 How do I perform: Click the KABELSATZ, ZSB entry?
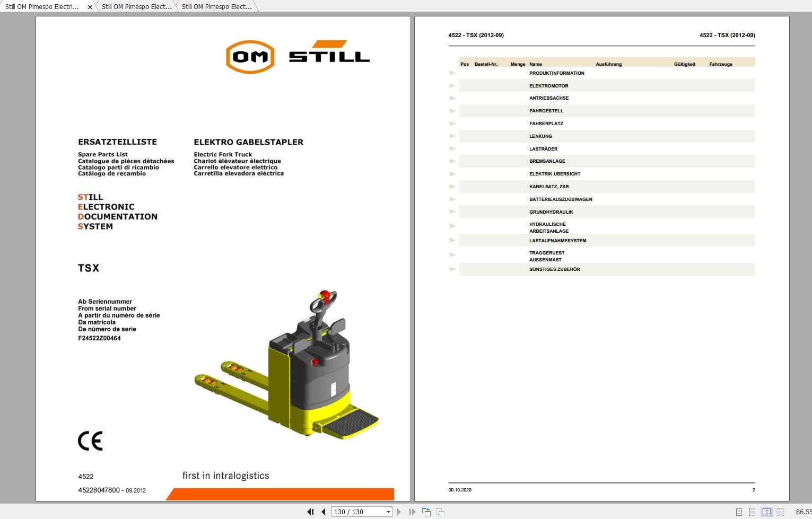[549, 187]
